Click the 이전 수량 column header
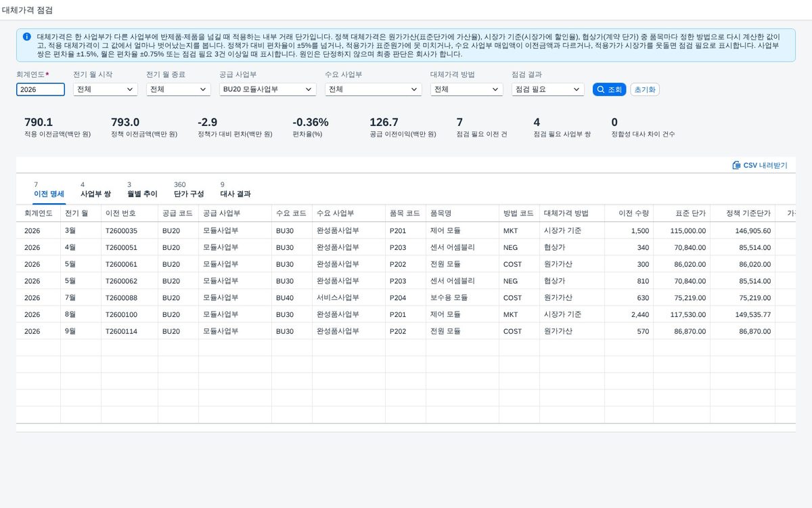Screen dimensions: 812x508 [629, 213]
